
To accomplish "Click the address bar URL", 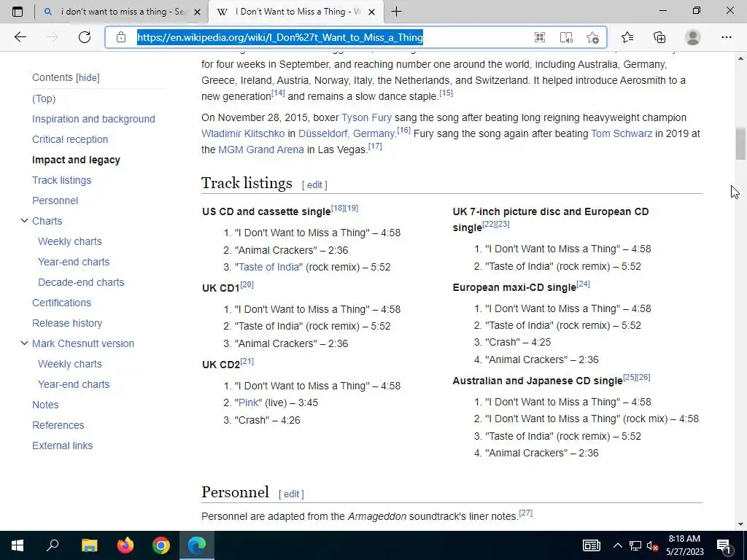I will (x=280, y=37).
